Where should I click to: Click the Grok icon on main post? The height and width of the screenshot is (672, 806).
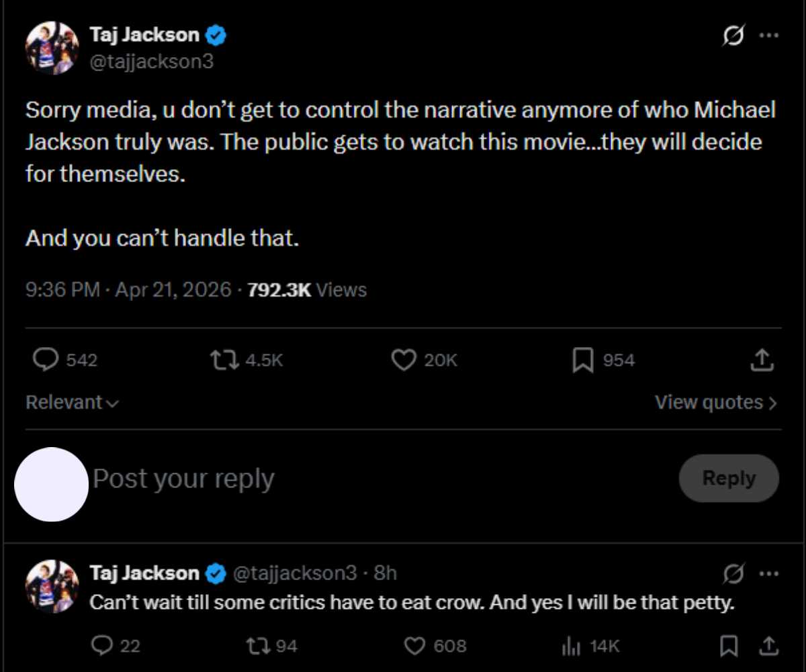[733, 36]
